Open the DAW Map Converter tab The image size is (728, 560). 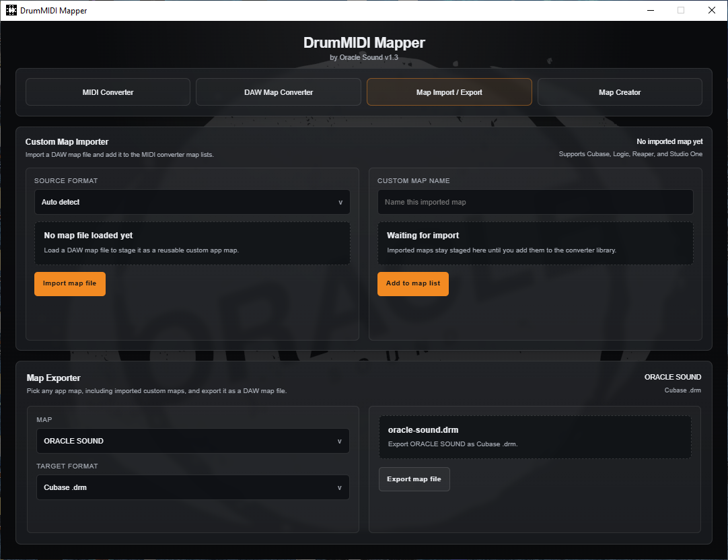(x=279, y=92)
